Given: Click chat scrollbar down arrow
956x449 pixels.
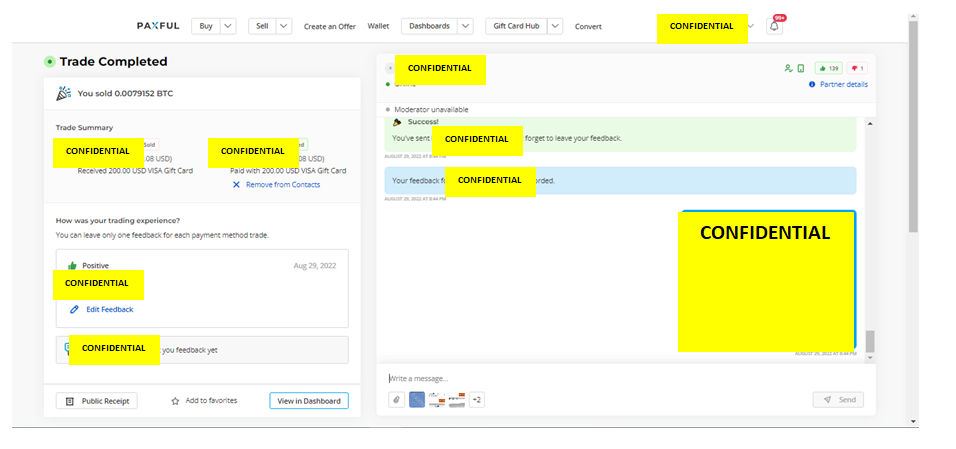Looking at the screenshot, I should click(870, 357).
